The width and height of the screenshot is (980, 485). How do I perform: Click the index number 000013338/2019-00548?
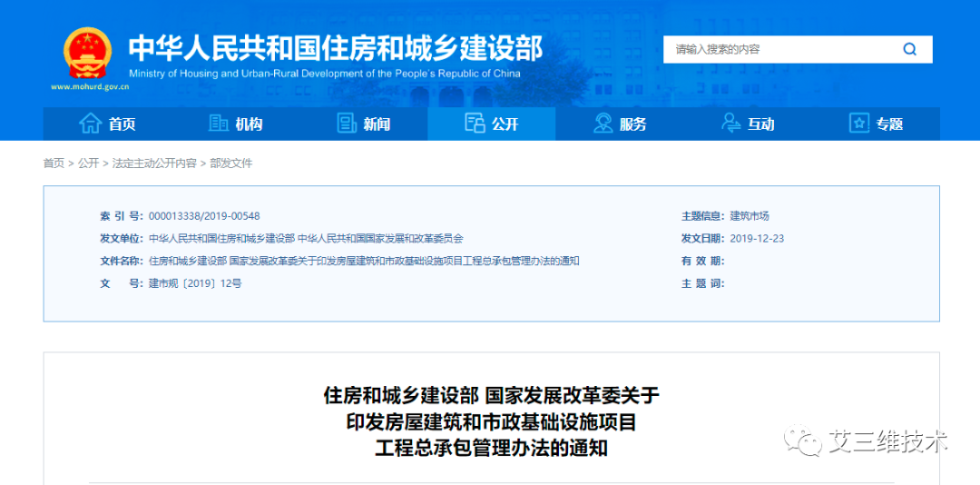[204, 216]
